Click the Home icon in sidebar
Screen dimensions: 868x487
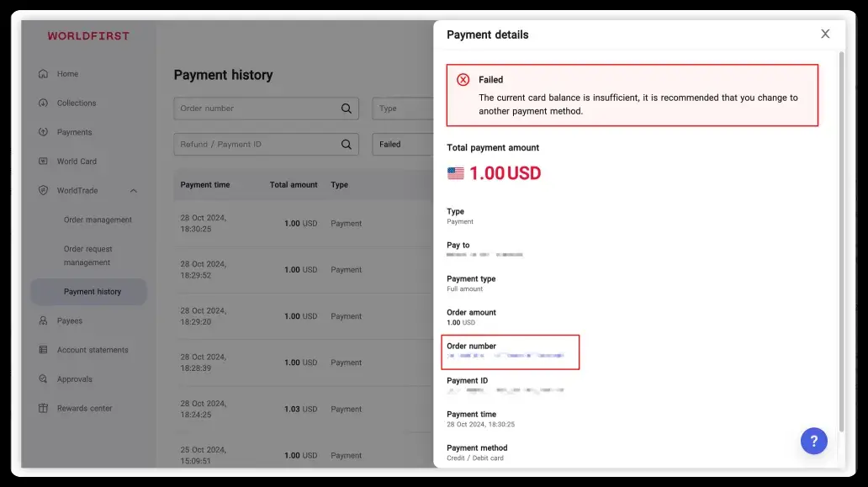click(x=43, y=74)
